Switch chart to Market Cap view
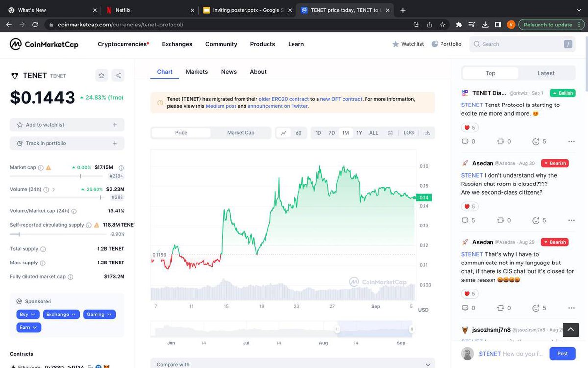 (241, 133)
